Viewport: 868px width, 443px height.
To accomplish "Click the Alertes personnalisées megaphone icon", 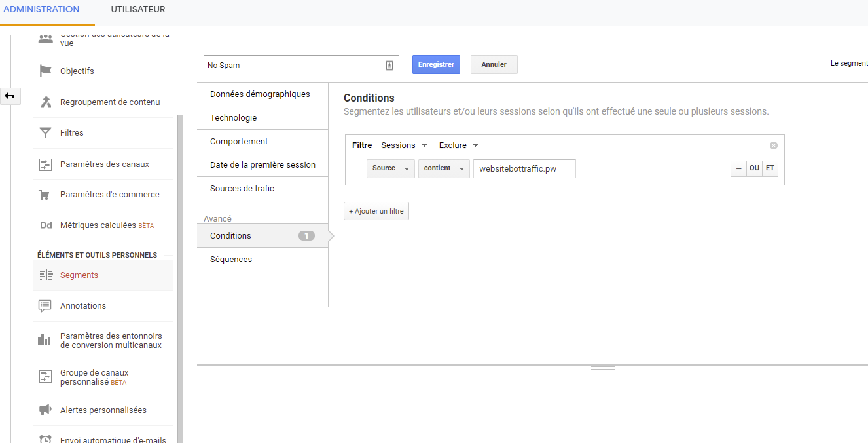I will [x=45, y=410].
